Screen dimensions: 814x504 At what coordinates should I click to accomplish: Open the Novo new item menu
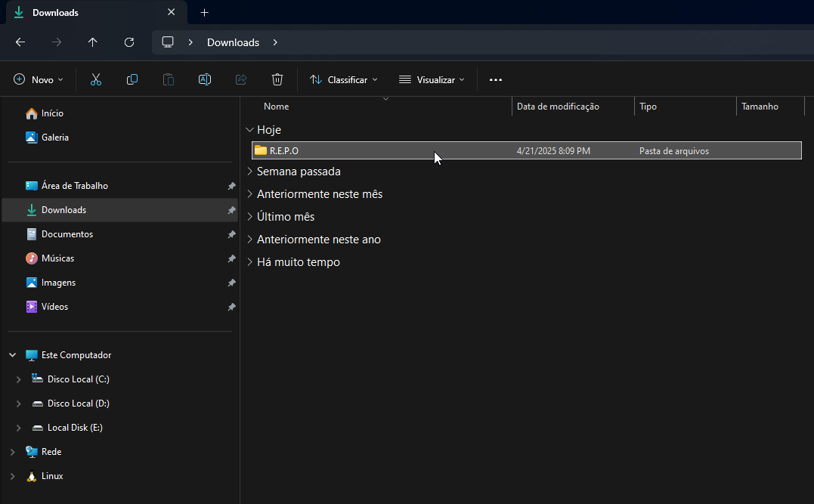[39, 79]
